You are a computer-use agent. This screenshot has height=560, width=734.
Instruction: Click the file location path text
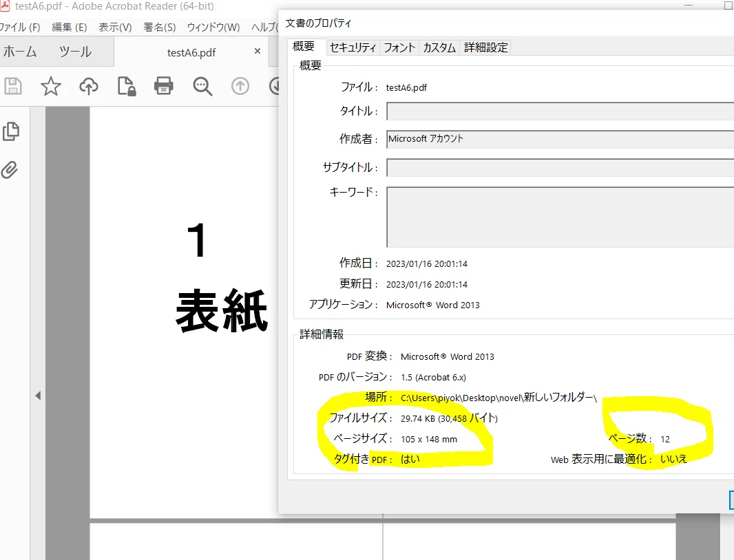[499, 398]
